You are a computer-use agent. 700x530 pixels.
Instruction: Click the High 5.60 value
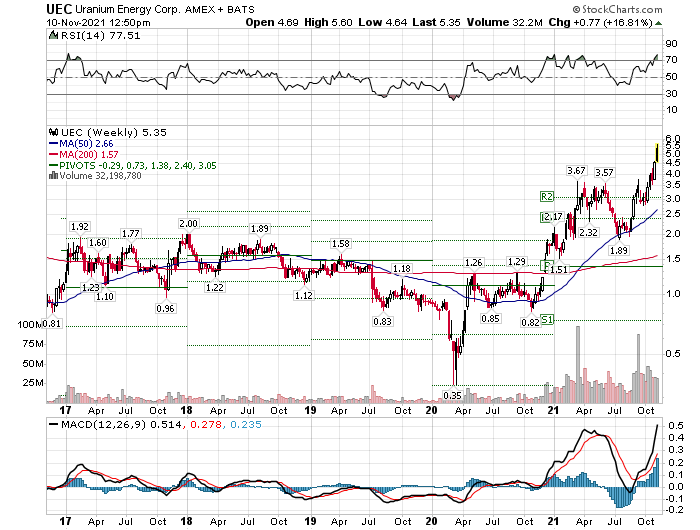(328, 22)
